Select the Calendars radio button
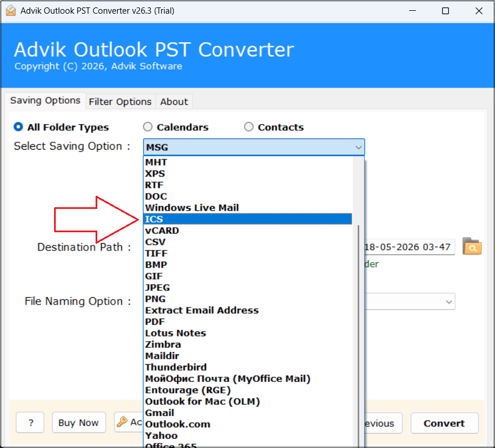This screenshot has height=448, width=495. pyautogui.click(x=148, y=127)
